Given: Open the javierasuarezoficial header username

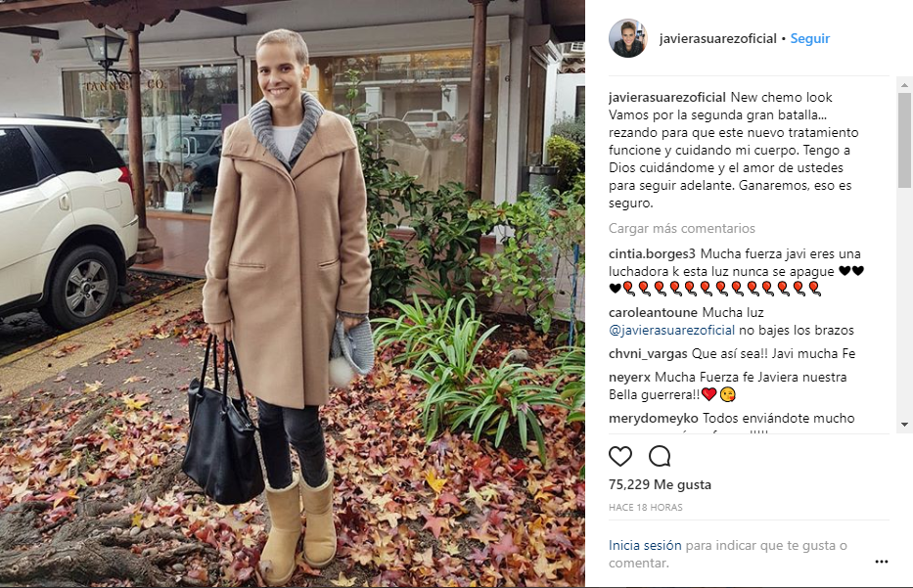Looking at the screenshot, I should coord(717,38).
